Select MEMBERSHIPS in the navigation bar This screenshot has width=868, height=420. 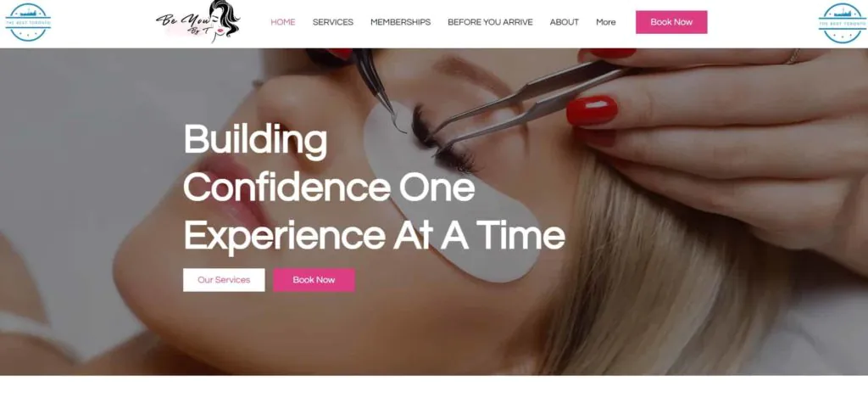click(x=400, y=22)
